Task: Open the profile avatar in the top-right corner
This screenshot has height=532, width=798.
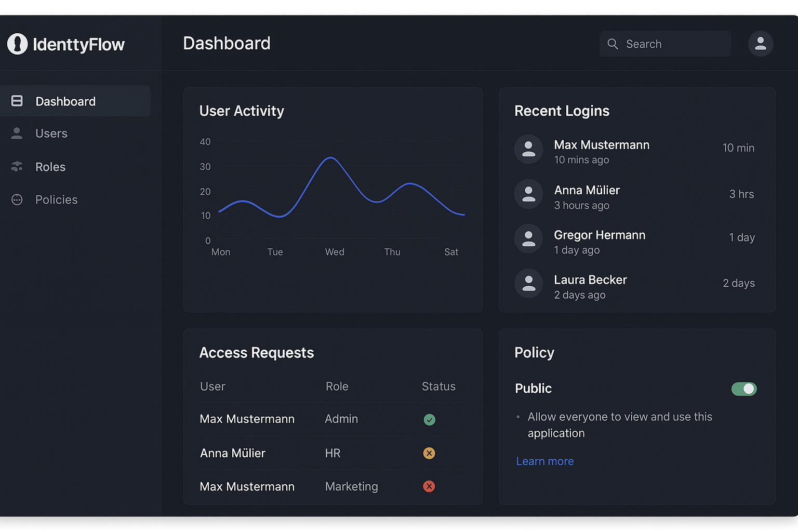Action: [x=761, y=44]
